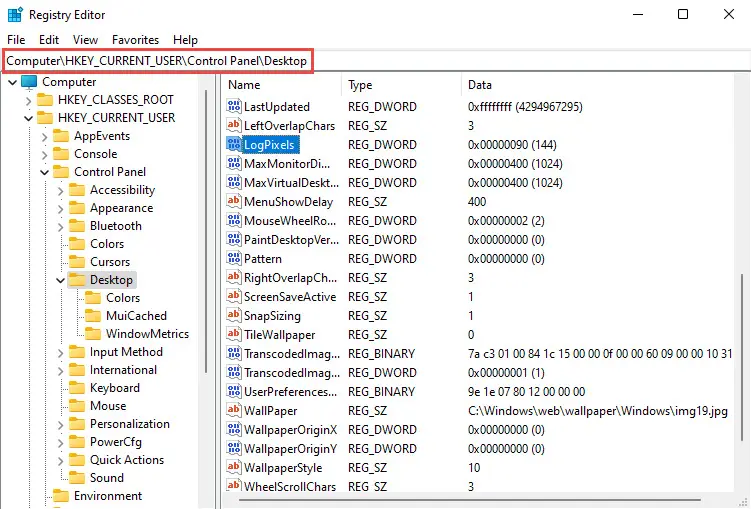Click the Sound folder icon
This screenshot has height=509, width=751.
77,478
